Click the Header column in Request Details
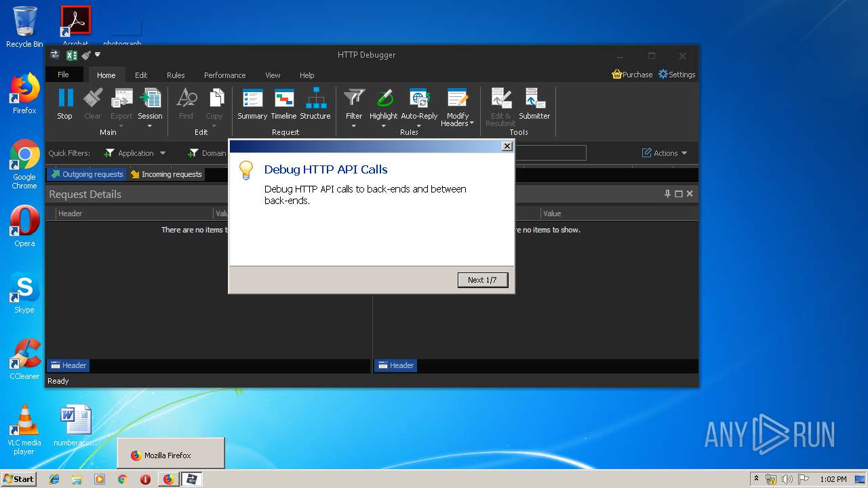Screen dimensions: 868x488 pos(134,213)
